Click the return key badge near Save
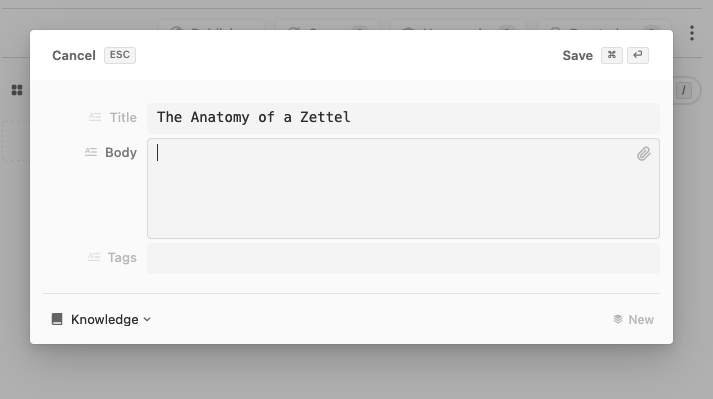 tap(638, 55)
